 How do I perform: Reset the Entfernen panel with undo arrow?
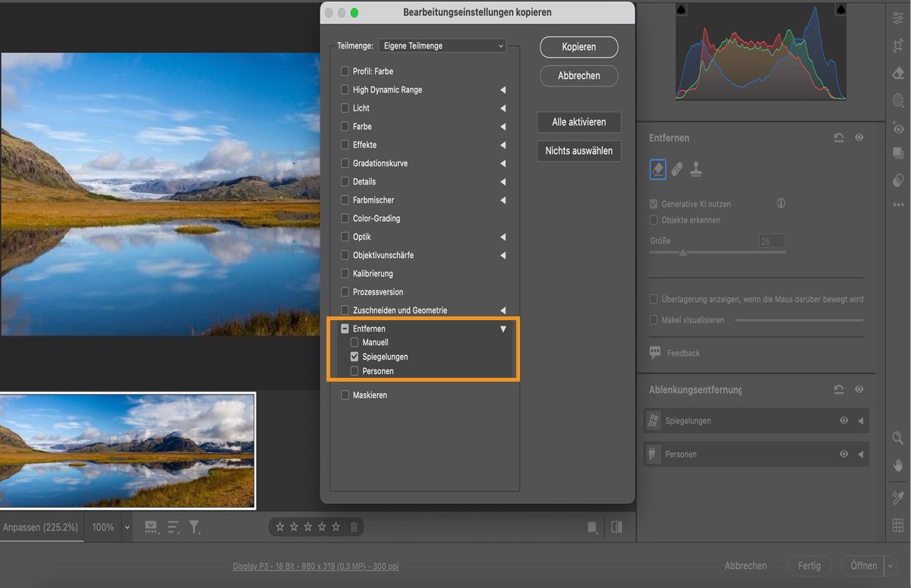pos(839,138)
